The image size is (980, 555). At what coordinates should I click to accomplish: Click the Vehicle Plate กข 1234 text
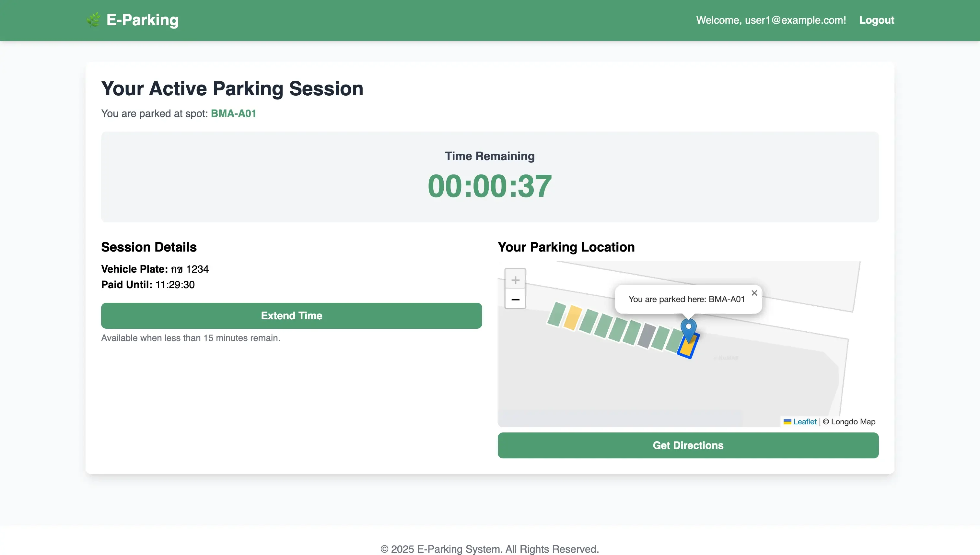[155, 269]
